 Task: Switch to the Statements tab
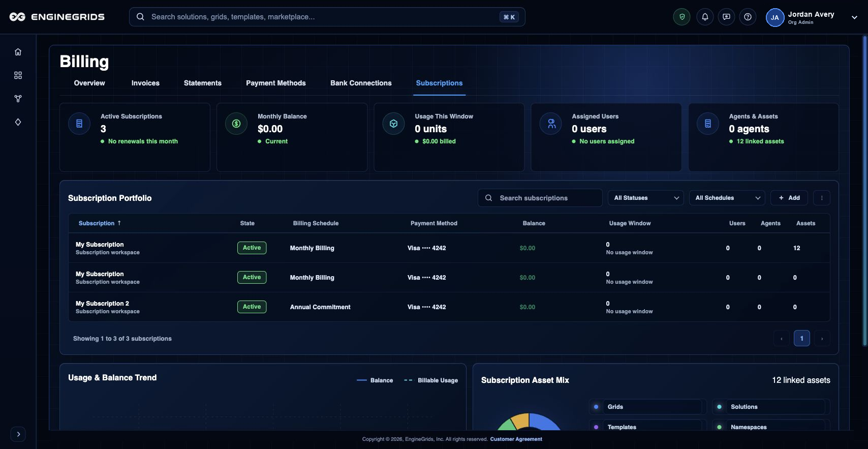[x=203, y=83]
